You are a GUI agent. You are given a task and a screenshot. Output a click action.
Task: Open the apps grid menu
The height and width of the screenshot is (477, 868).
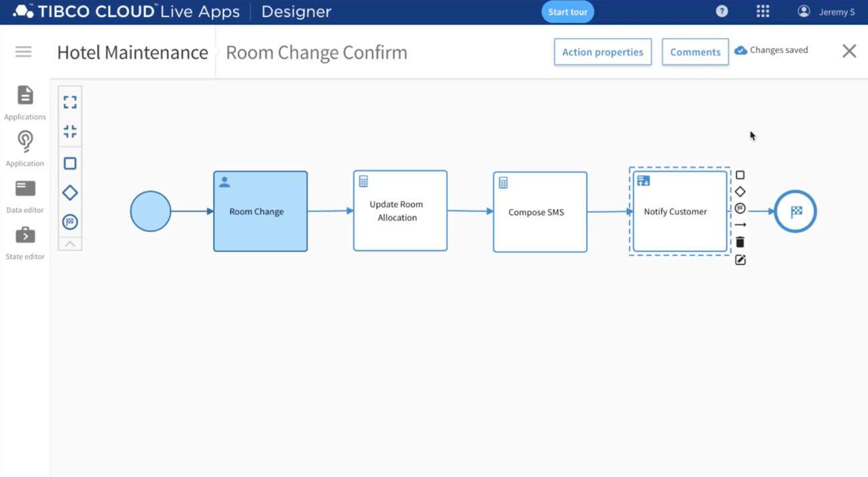click(763, 11)
